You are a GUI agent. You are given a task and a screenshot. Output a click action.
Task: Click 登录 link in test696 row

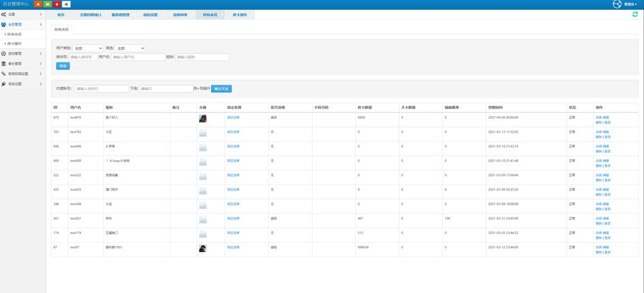pos(608,152)
